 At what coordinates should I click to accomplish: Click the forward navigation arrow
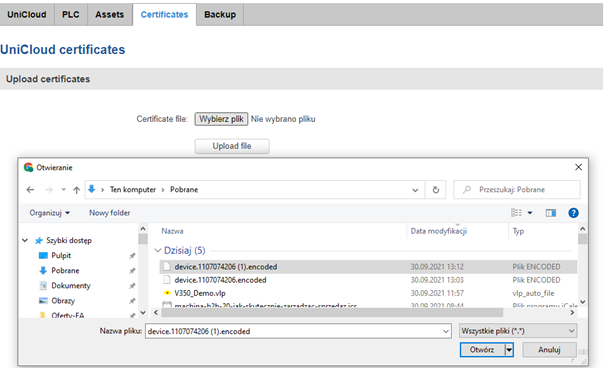49,189
